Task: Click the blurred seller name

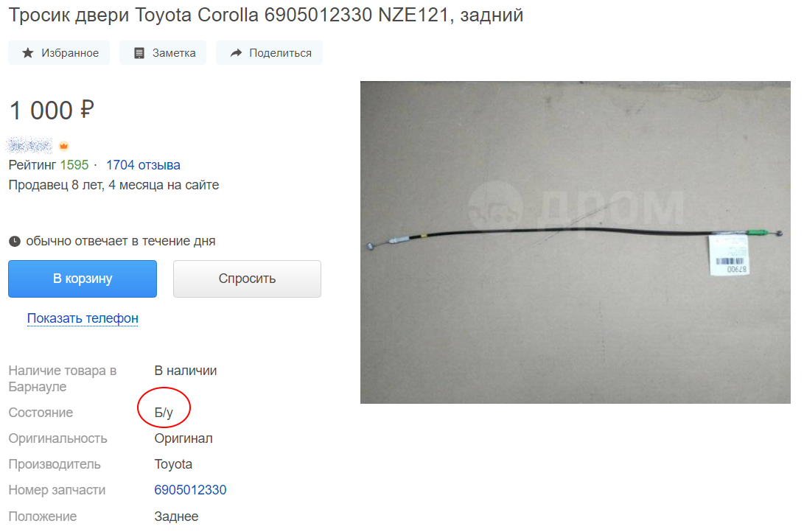Action: (29, 146)
